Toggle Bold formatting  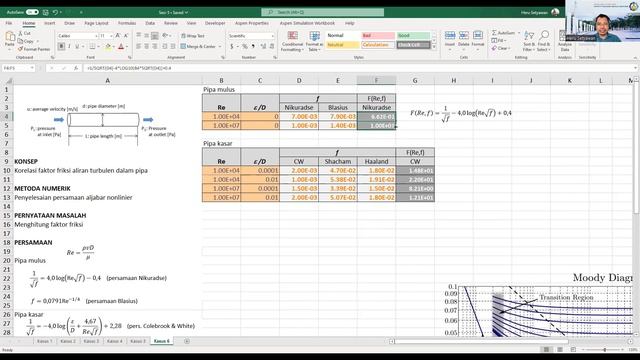[x=61, y=47]
